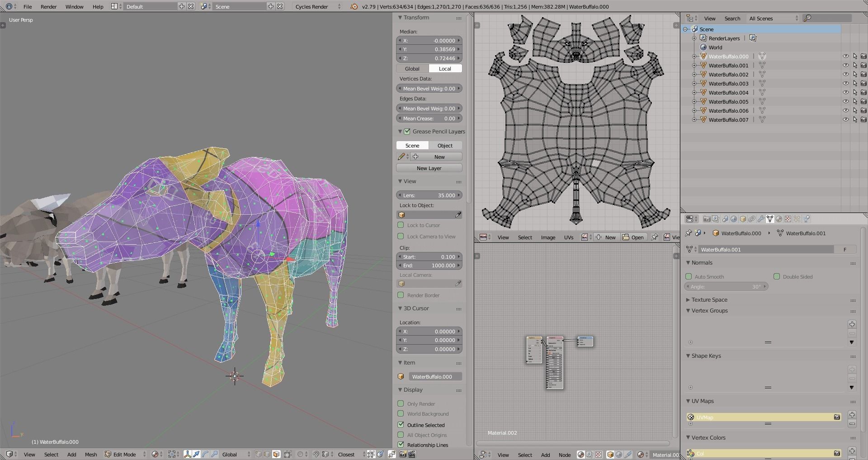Viewport: 868px width, 460px height.
Task: Toggle the 3D manipulator widget icon
Action: (x=188, y=454)
